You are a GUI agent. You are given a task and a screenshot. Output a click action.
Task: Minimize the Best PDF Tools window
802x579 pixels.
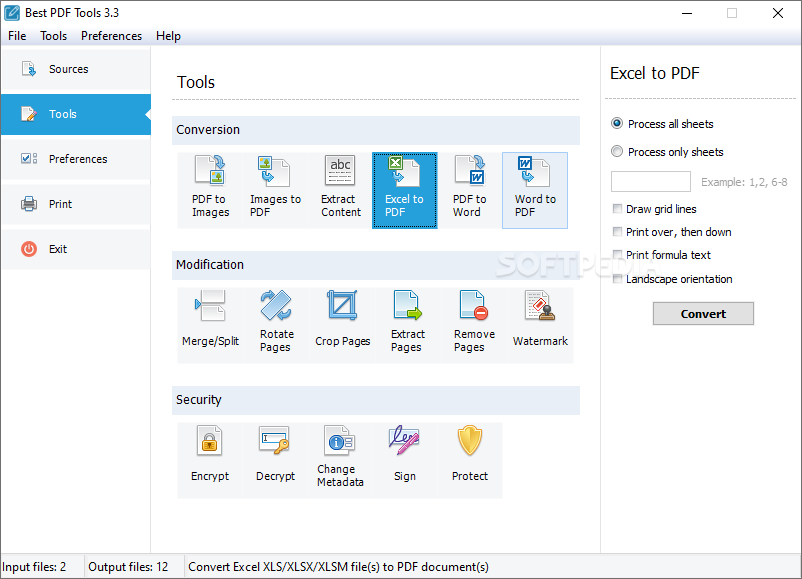point(687,13)
